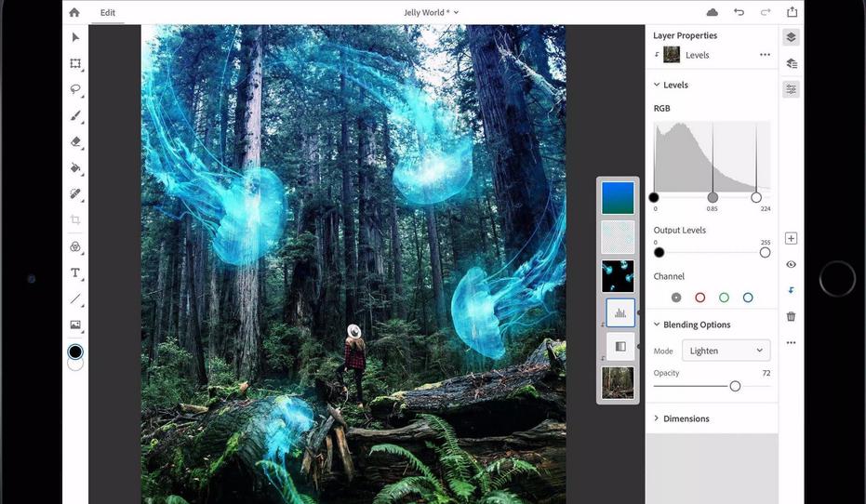Pick the Eraser tool

click(x=75, y=142)
